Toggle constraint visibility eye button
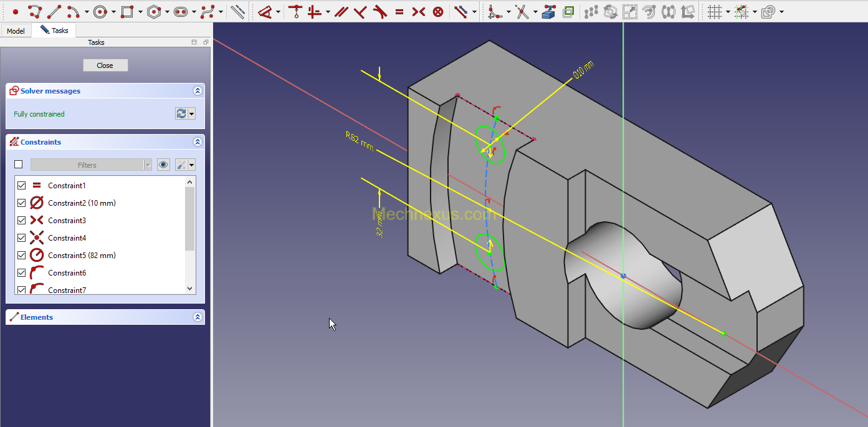 pyautogui.click(x=163, y=165)
